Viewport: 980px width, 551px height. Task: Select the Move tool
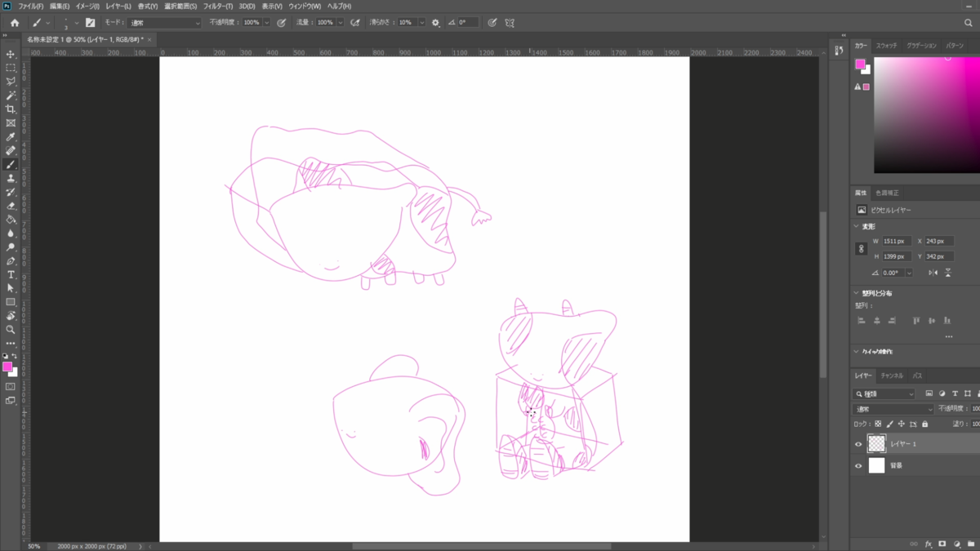click(11, 54)
